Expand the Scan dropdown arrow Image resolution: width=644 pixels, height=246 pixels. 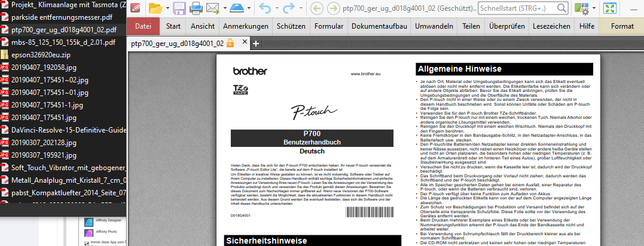click(249, 8)
